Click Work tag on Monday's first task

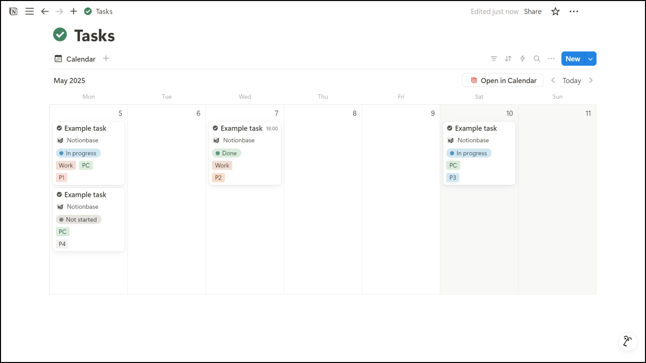pyautogui.click(x=66, y=165)
